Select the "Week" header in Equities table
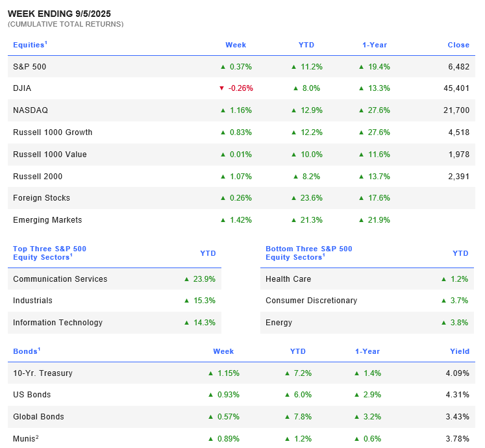Viewport: 485px width, 448px height. pos(236,45)
